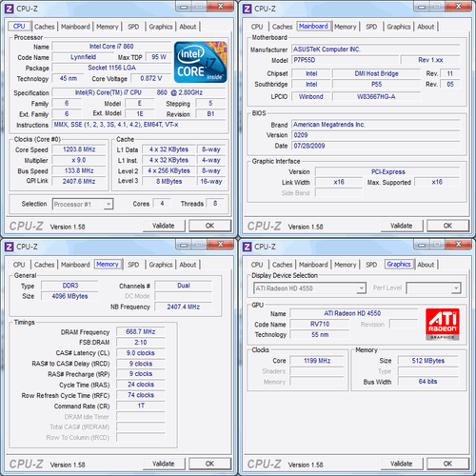476x476 pixels.
Task: Click Validate in the Graphics window
Action: point(402,464)
